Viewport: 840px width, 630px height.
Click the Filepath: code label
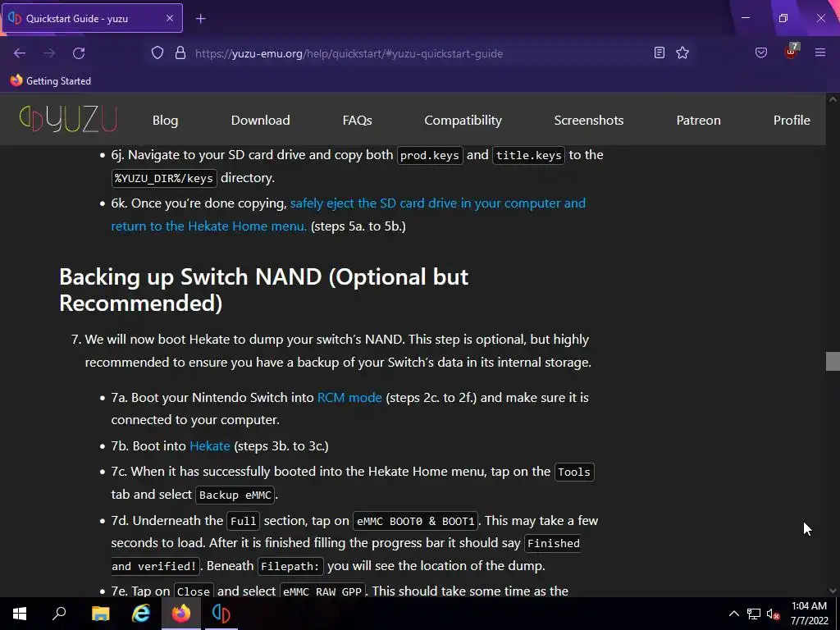coord(290,566)
